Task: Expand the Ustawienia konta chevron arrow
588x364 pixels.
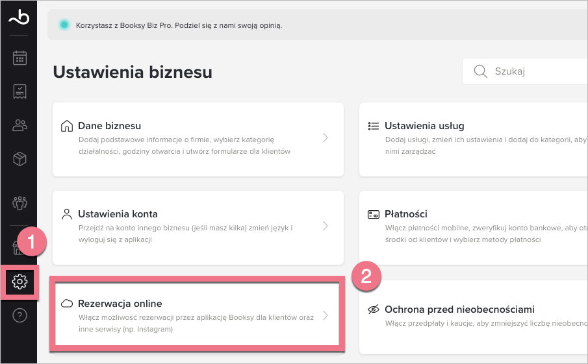Action: pos(326,226)
